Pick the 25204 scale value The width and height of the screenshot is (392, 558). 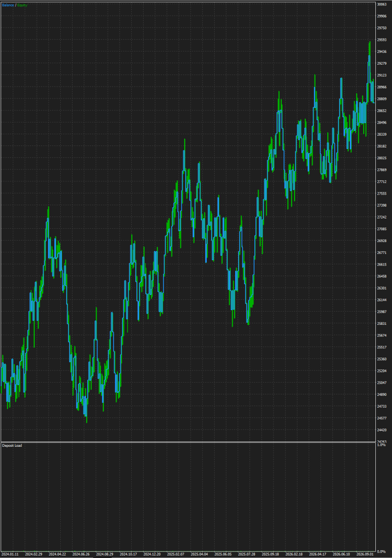[382, 371]
